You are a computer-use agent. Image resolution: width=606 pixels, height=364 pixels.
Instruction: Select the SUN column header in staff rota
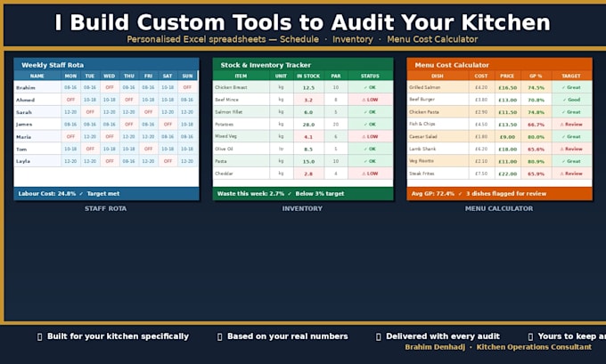187,76
